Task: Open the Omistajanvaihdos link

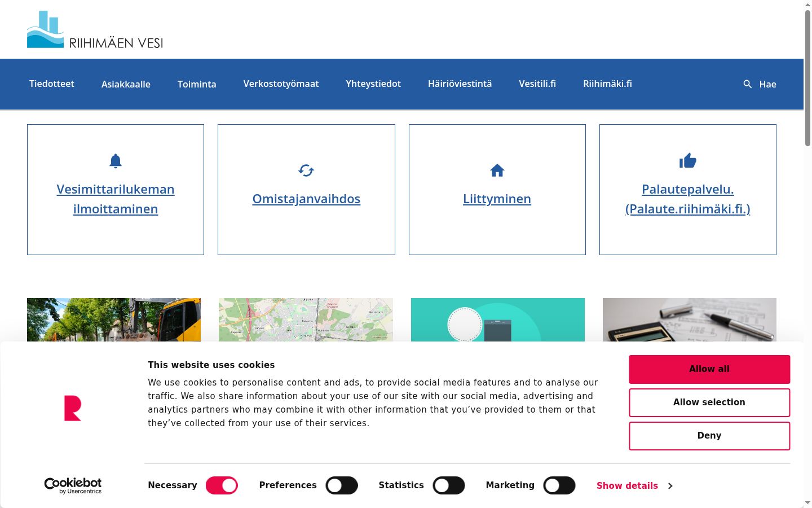Action: pos(306,199)
